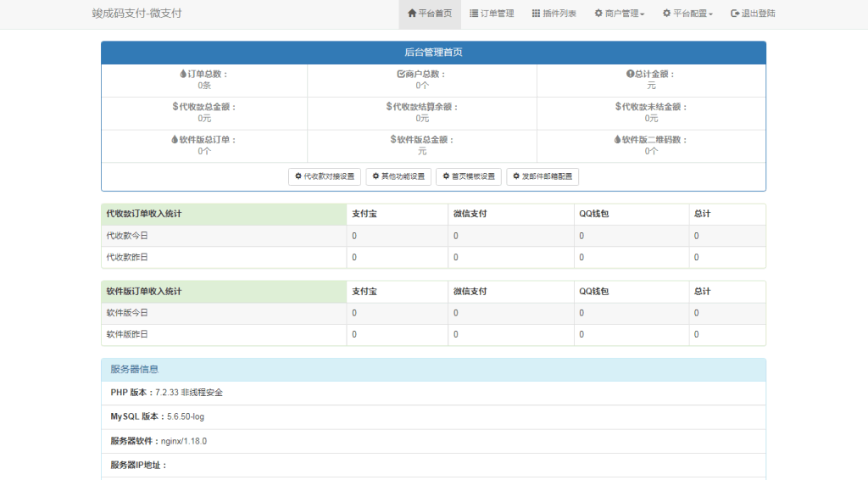Click the 后台管理首页 panel heading
The width and height of the screenshot is (868, 480).
tap(433, 53)
